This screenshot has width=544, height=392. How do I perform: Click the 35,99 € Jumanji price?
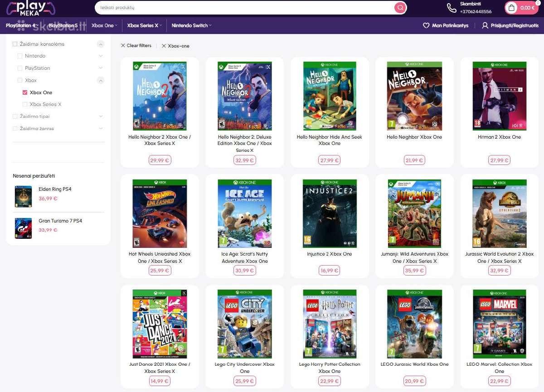click(x=414, y=271)
